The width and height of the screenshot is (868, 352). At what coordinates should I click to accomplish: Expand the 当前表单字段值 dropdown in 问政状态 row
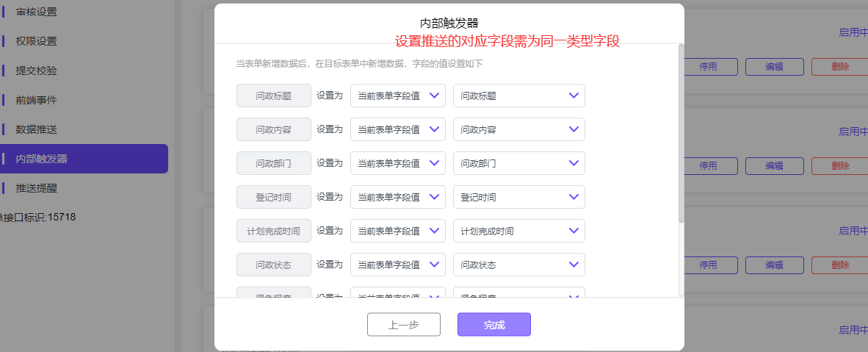(x=397, y=265)
